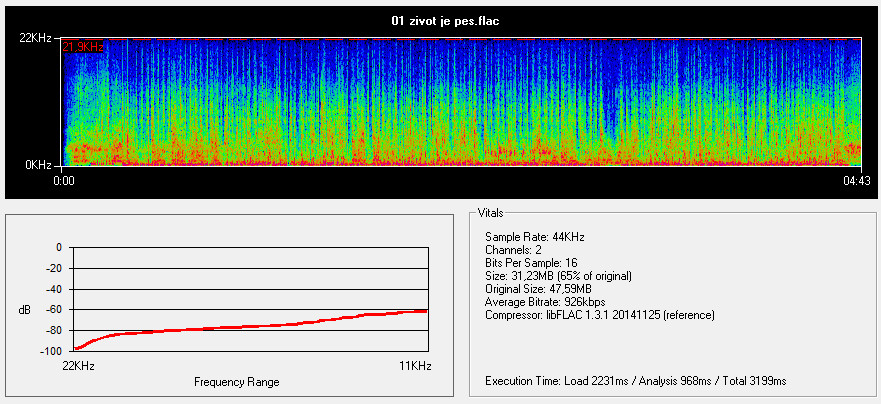Click the center of the spectrogram display

click(462, 101)
